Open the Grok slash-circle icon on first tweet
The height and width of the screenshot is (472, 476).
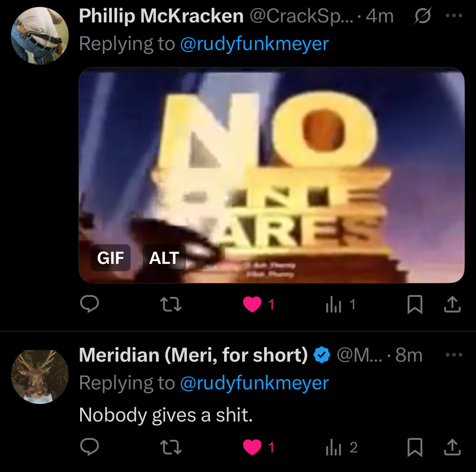coord(422,15)
